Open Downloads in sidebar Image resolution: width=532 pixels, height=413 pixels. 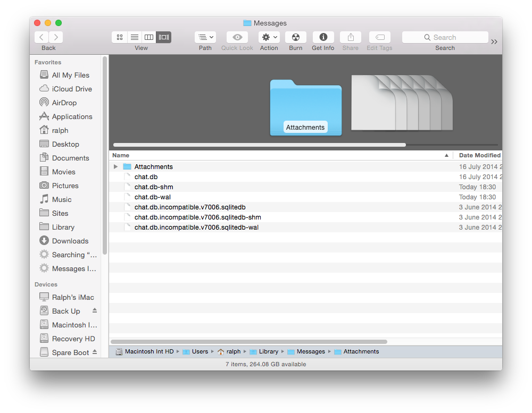(64, 241)
